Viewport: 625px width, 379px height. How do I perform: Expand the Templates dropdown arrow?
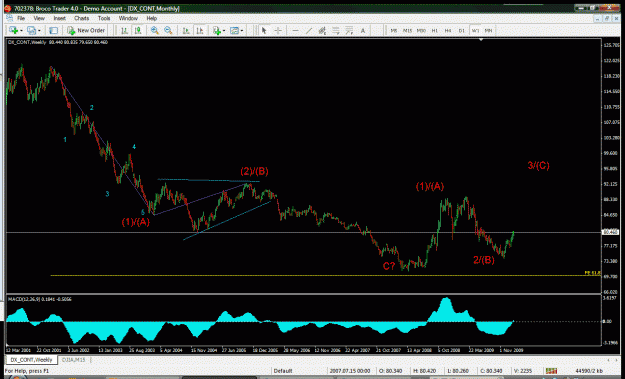coord(242,31)
